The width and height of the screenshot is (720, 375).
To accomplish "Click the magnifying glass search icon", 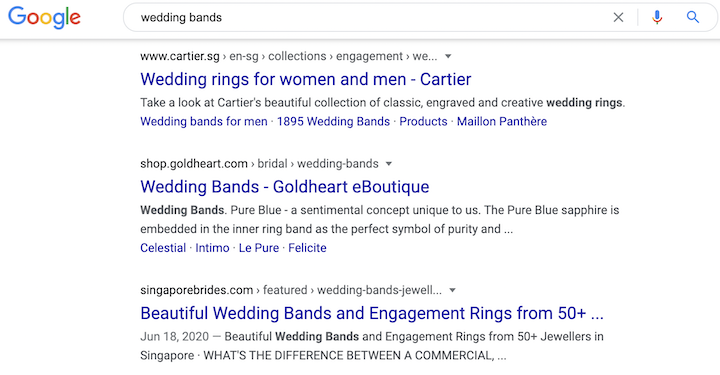I will (692, 17).
